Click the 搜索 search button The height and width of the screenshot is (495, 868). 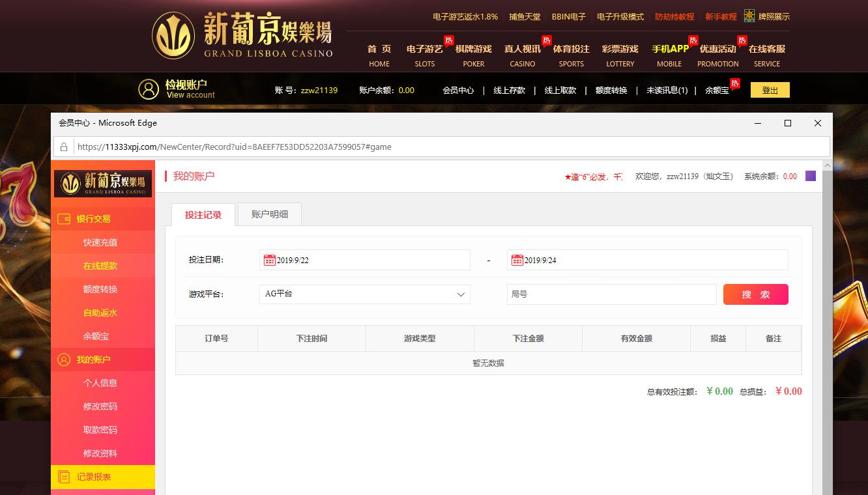756,294
